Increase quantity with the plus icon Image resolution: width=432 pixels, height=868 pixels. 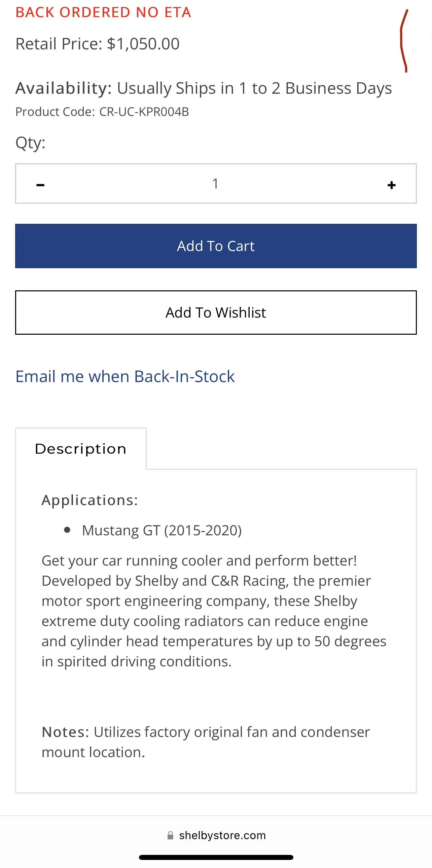click(x=391, y=184)
